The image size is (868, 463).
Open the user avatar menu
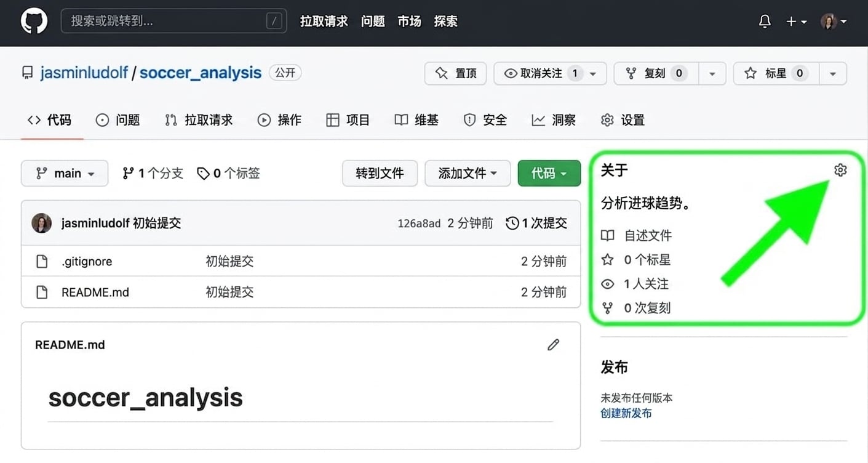(x=834, y=22)
